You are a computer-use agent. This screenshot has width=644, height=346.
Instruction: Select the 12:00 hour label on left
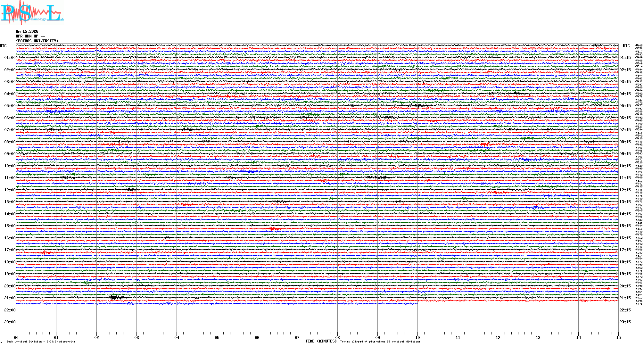point(10,190)
